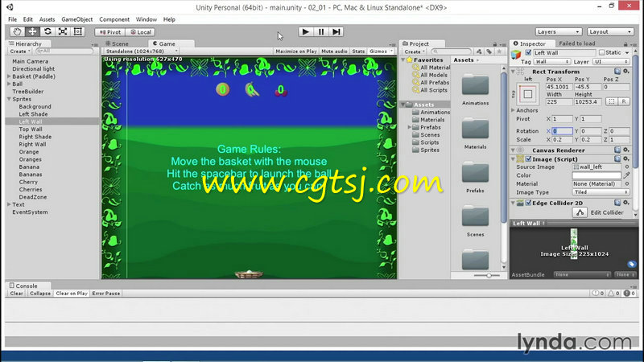The width and height of the screenshot is (644, 362).
Task: Open Image (Script) help icon
Action: pos(617,158)
